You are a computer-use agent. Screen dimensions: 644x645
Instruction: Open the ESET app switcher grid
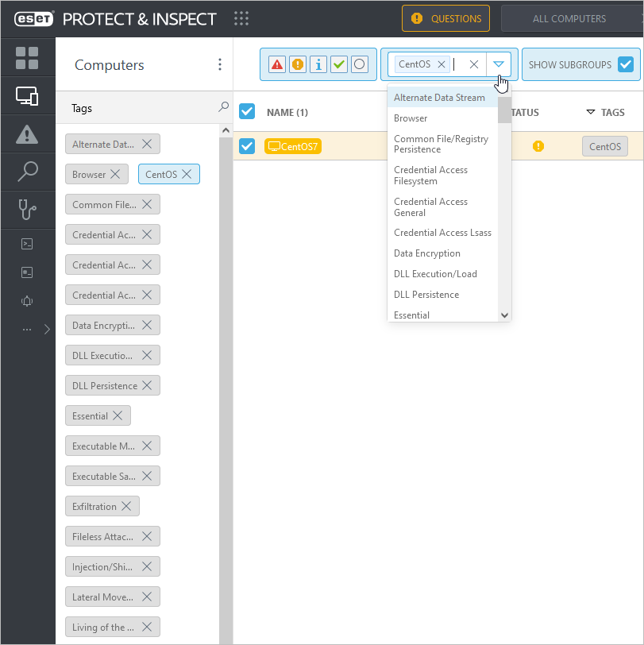[x=241, y=18]
